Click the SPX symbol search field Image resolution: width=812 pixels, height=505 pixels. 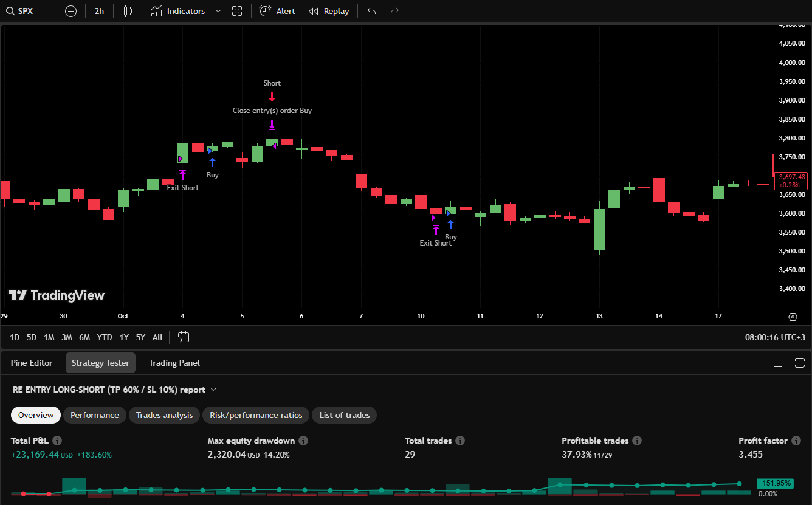(26, 11)
